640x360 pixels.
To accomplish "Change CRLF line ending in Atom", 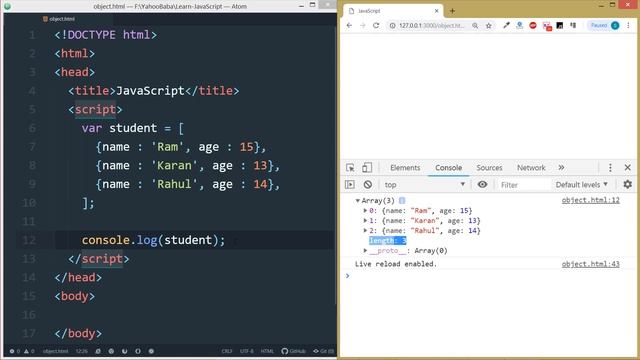I will 227,351.
